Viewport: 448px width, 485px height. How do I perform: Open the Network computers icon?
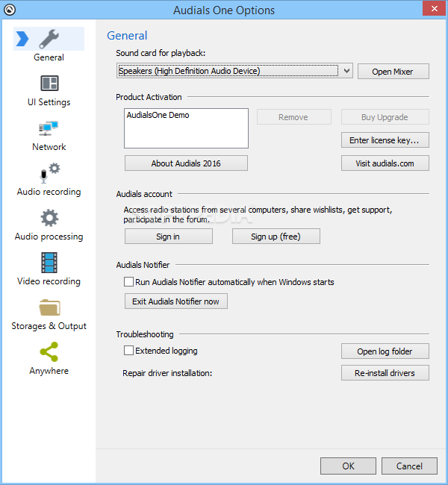49,128
